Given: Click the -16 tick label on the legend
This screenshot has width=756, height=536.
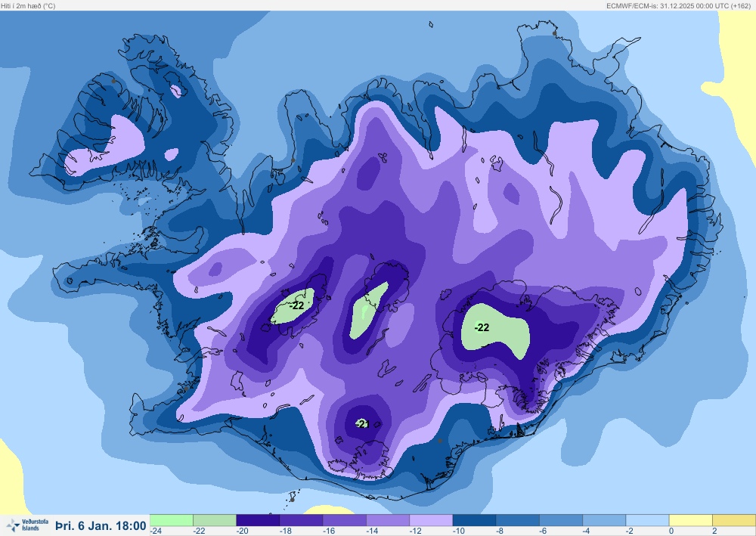Looking at the screenshot, I should click(330, 531).
